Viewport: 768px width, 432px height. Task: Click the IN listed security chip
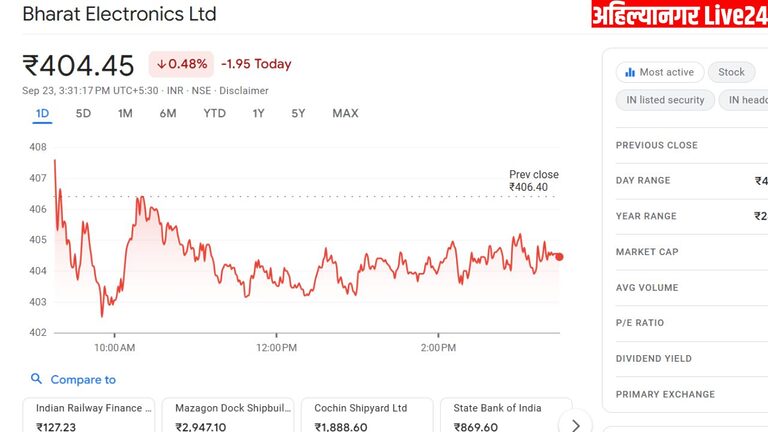click(x=665, y=100)
